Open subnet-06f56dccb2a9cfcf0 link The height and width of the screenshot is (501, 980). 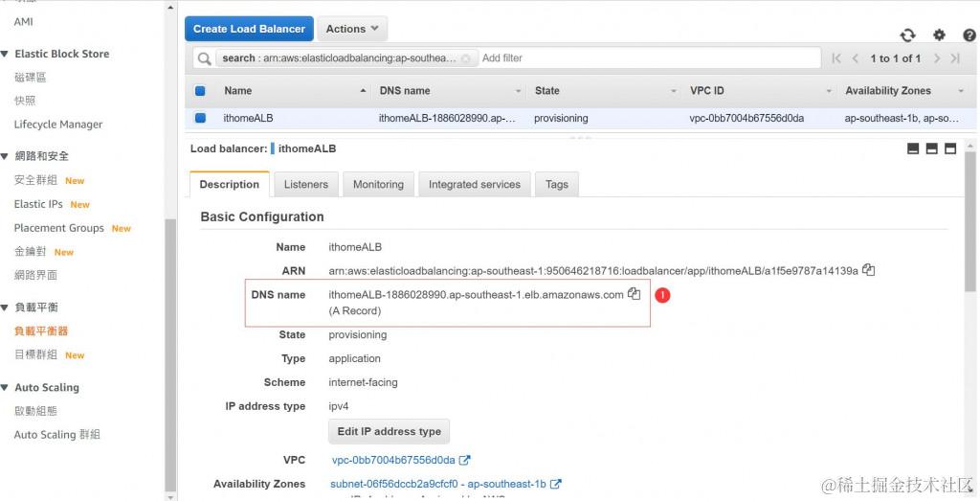click(438, 484)
